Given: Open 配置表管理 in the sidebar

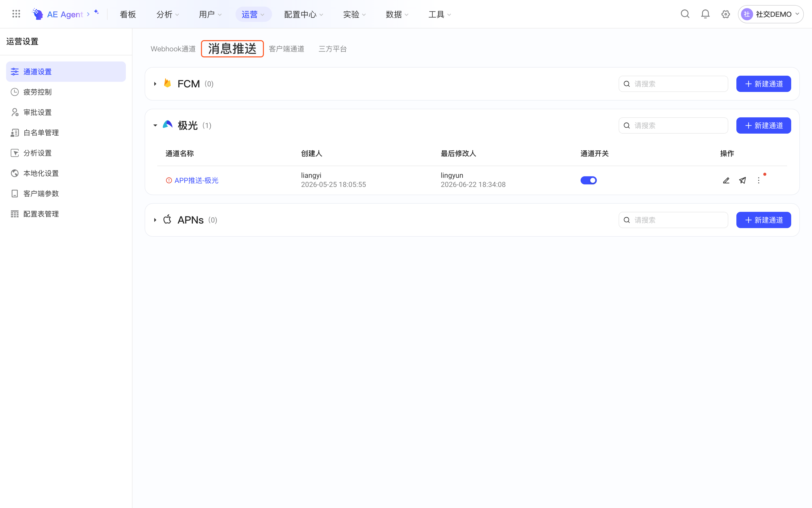Looking at the screenshot, I should 66,214.
